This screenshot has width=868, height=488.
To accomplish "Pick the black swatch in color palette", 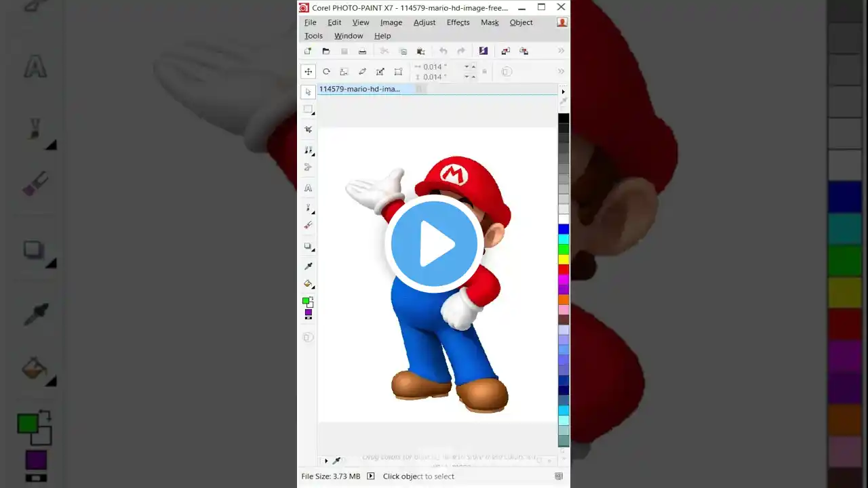I will pos(564,119).
